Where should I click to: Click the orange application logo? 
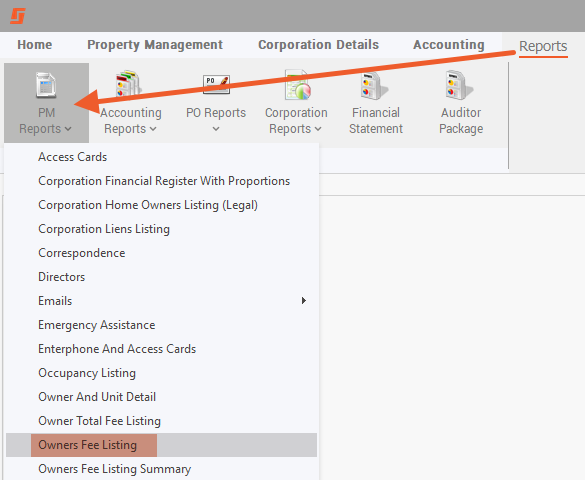(x=18, y=16)
